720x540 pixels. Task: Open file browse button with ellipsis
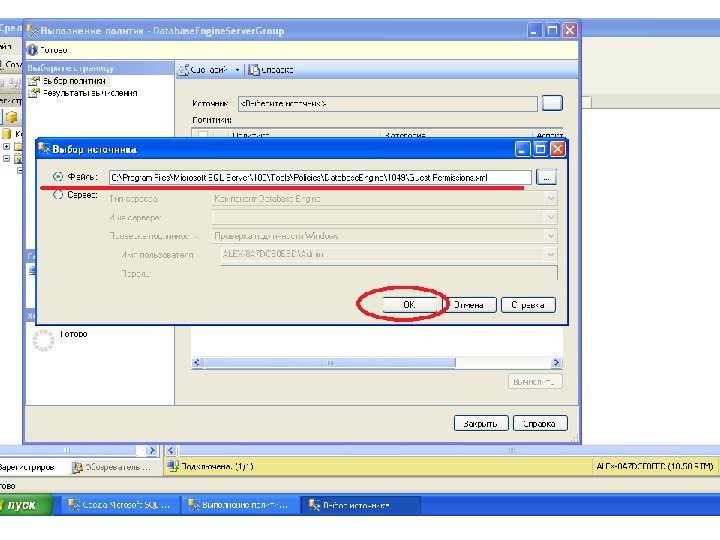tap(546, 177)
